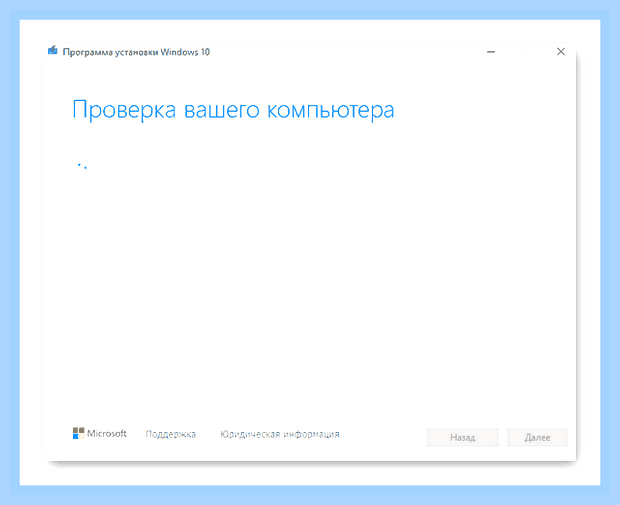The width and height of the screenshot is (620, 505).
Task: Click the Далее button
Action: tap(537, 437)
